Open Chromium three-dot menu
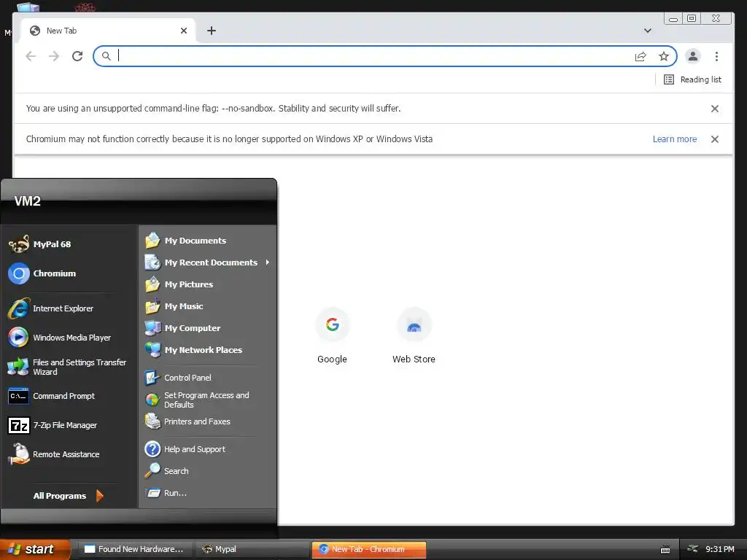 (x=716, y=56)
